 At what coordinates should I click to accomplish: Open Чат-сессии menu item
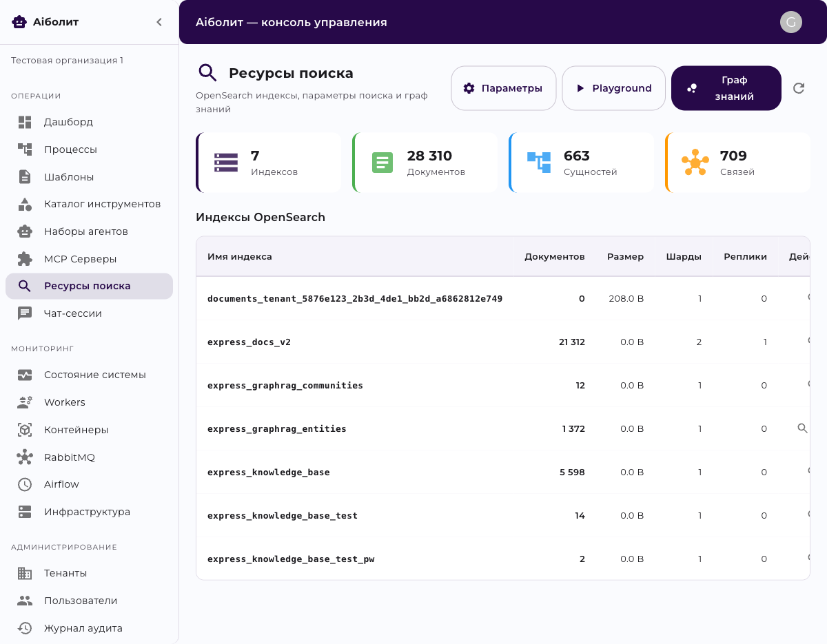(x=72, y=313)
